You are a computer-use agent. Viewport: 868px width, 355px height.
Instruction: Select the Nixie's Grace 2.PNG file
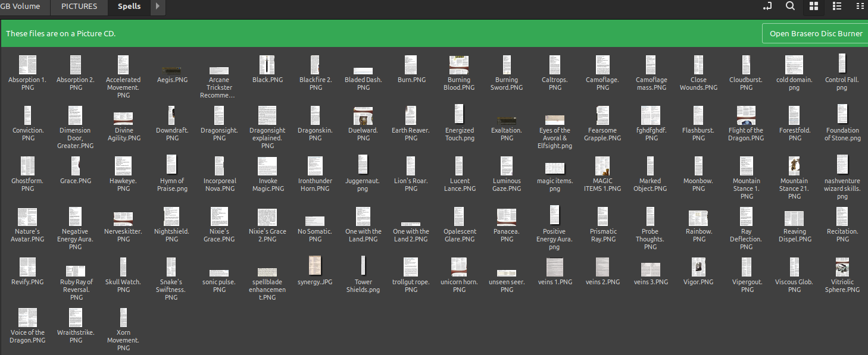[267, 225]
